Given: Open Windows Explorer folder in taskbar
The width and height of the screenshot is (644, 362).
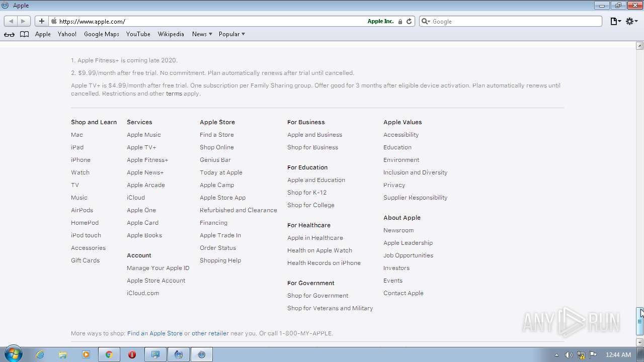Looking at the screenshot, I should pos(63,354).
